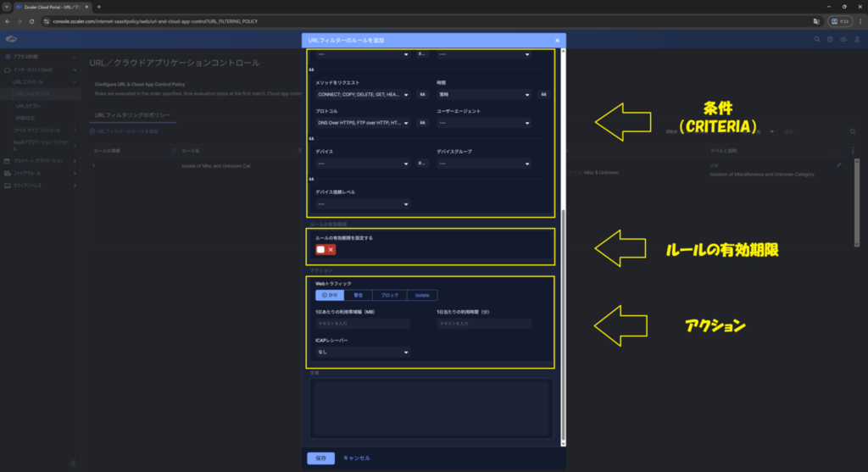Click the description text area in the dialog

coord(431,408)
